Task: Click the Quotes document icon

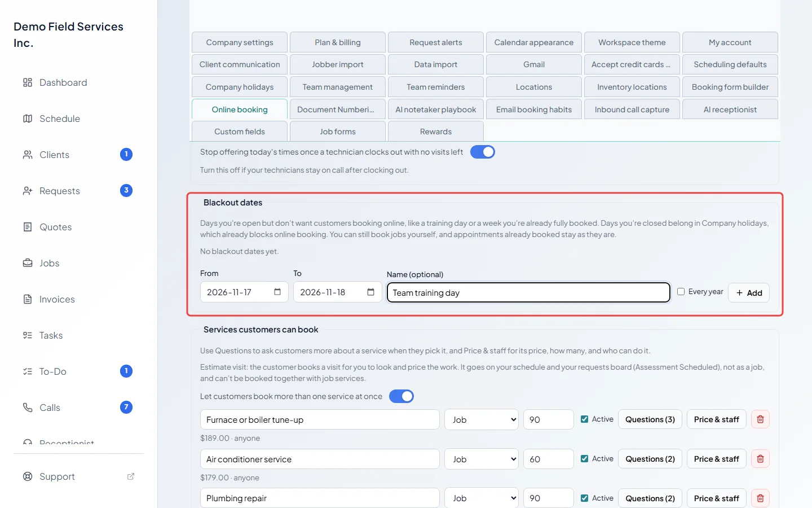Action: click(28, 227)
